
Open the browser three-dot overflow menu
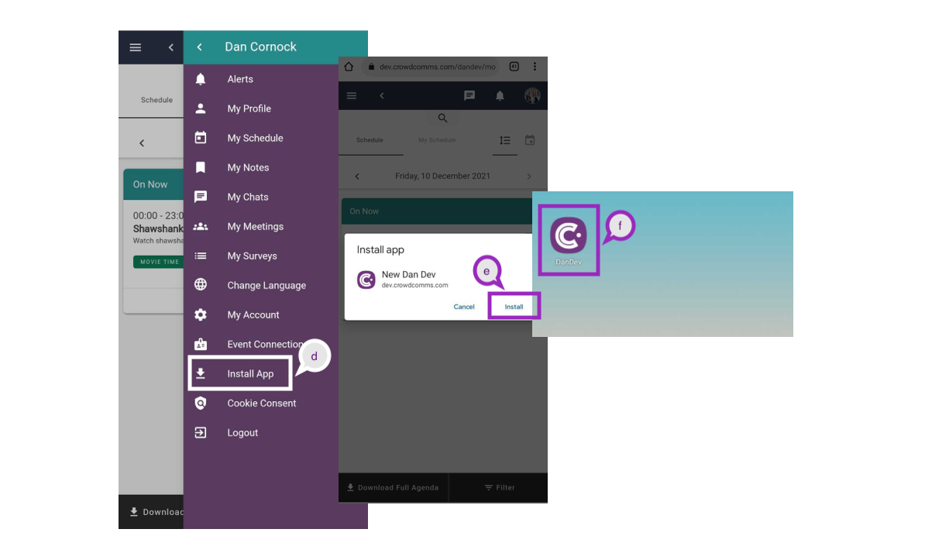(535, 67)
